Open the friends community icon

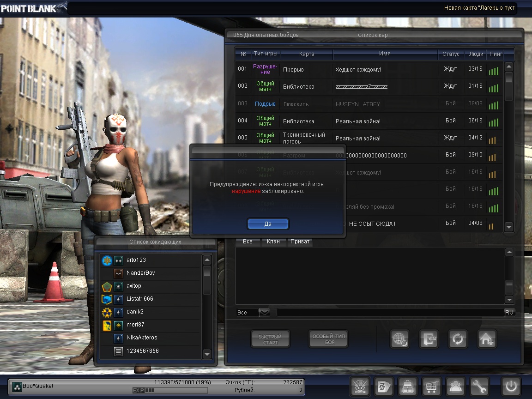455,386
